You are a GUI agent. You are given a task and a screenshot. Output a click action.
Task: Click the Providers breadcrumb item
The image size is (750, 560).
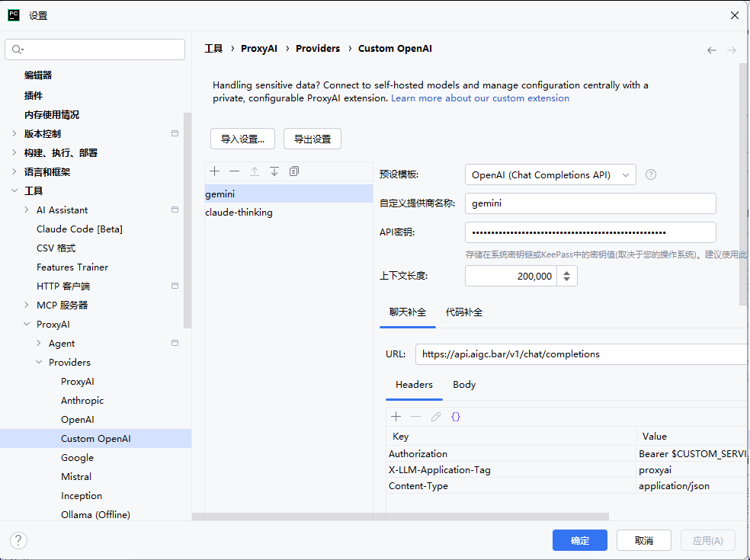pyautogui.click(x=318, y=49)
